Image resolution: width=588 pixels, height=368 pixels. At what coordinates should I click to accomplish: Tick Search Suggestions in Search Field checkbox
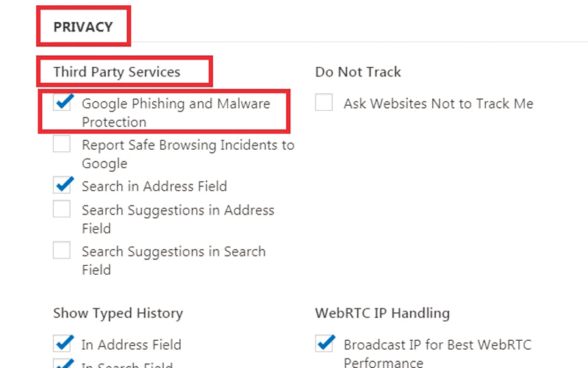[62, 250]
